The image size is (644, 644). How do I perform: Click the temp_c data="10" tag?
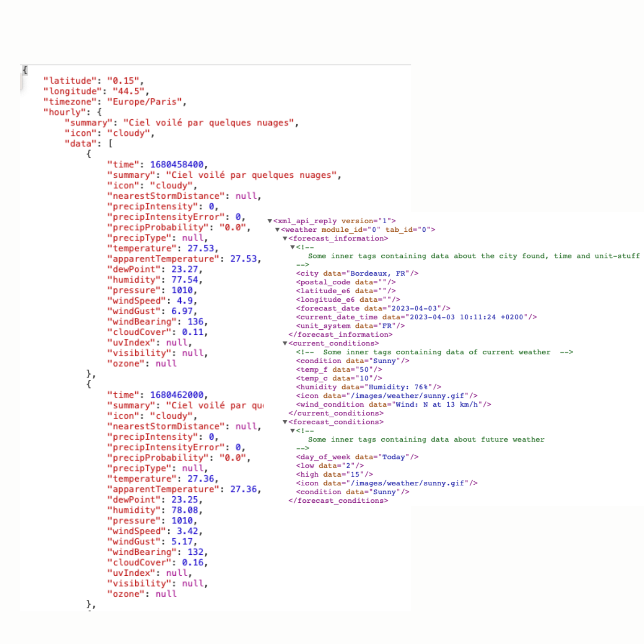point(339,378)
